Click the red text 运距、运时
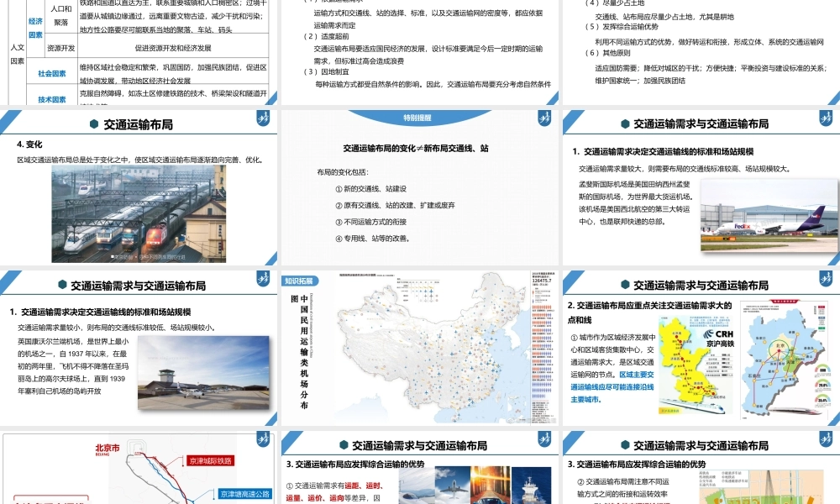 point(365,486)
